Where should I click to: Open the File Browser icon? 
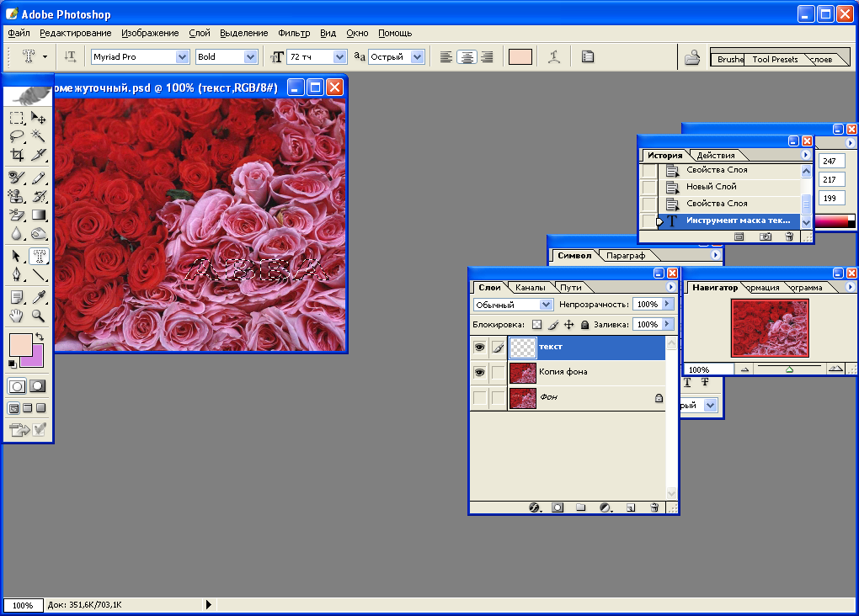tap(692, 57)
